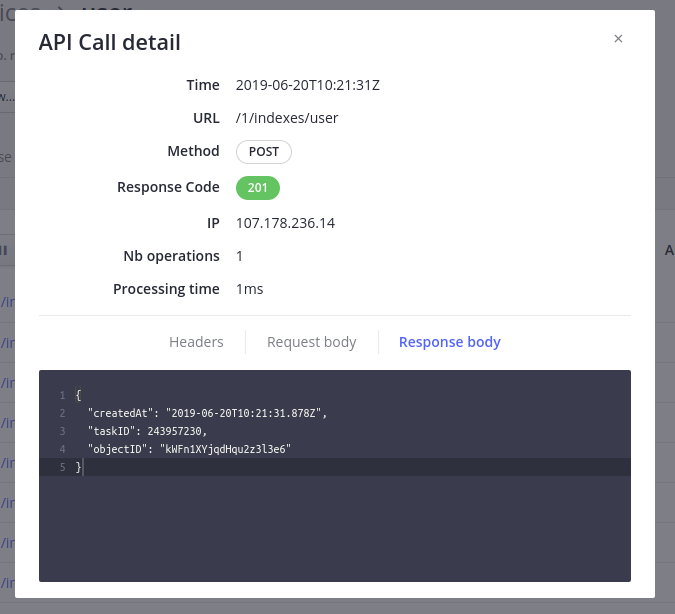Click line number 1 in the code gutter
Viewport: 675px width, 614px height.
coord(62,395)
